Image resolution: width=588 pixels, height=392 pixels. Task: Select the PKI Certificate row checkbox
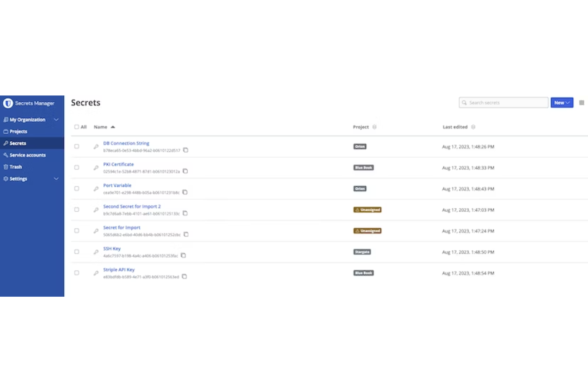click(76, 167)
